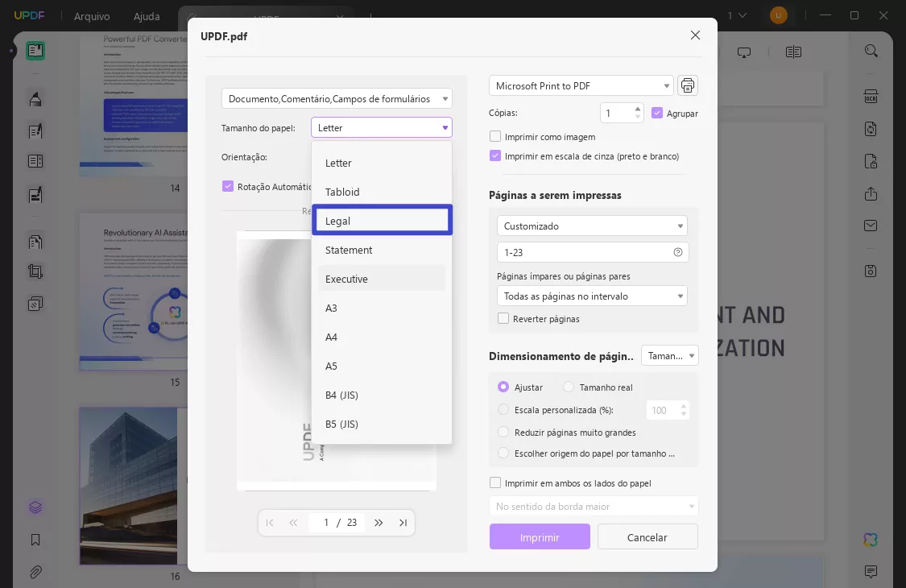Image resolution: width=906 pixels, height=588 pixels.
Task: Enable Imprimir como imagem checkbox
Action: coord(495,136)
